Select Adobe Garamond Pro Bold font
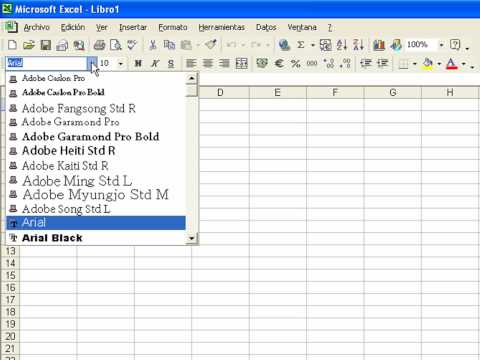This screenshot has height=360, width=480. click(x=96, y=137)
